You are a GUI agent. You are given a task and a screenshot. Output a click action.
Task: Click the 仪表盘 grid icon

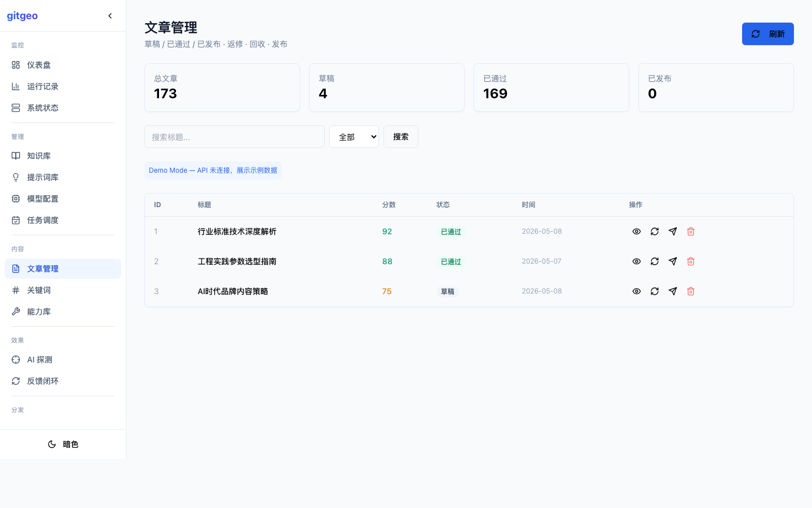(16, 65)
